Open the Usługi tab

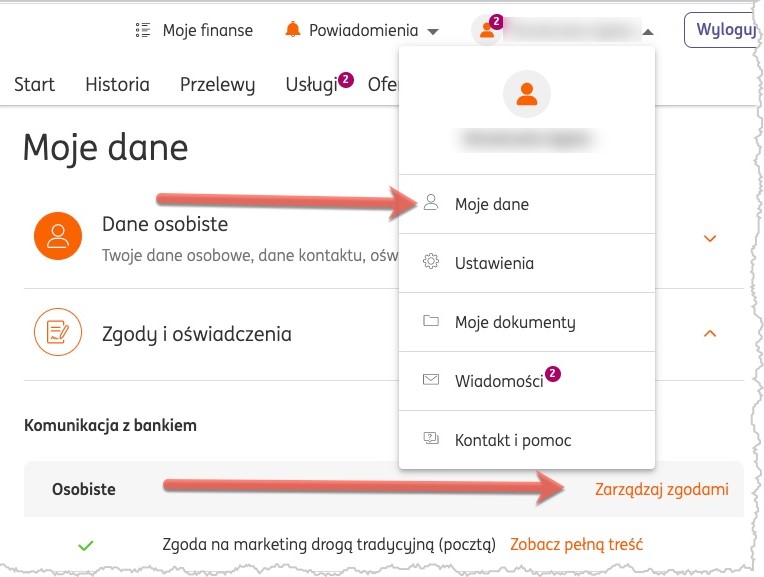[x=311, y=85]
